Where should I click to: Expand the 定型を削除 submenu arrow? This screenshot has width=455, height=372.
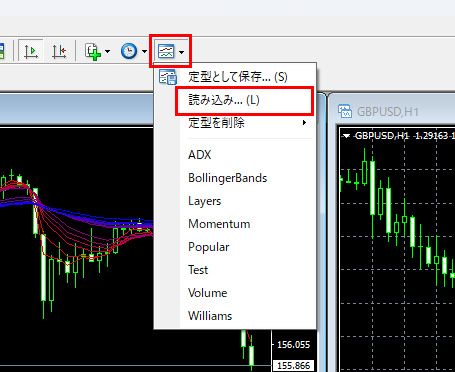pos(304,123)
